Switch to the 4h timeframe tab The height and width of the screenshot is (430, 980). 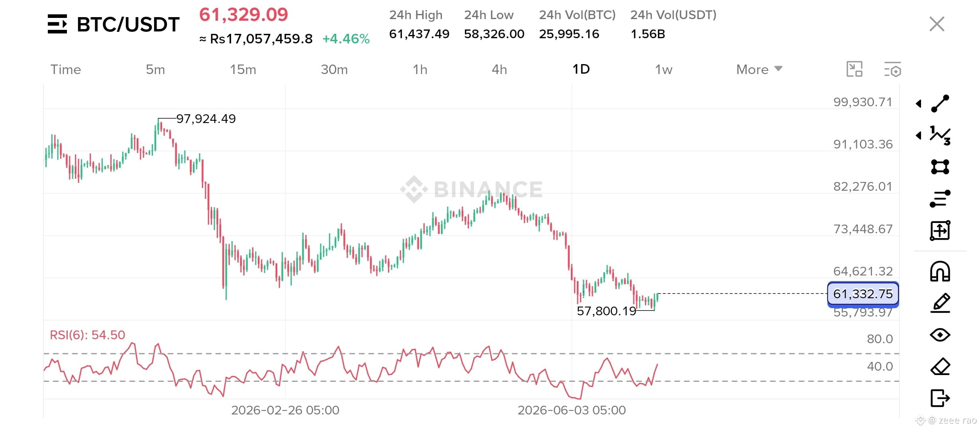pos(499,70)
